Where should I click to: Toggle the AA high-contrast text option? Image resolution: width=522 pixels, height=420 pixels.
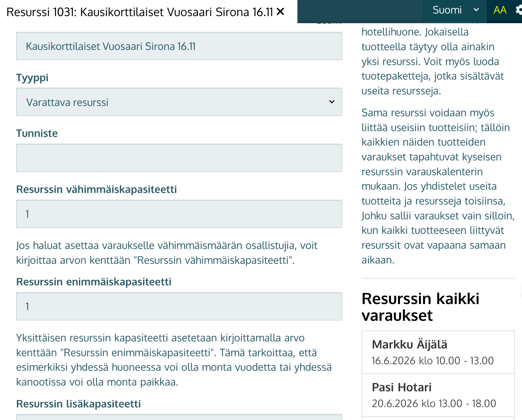point(500,10)
